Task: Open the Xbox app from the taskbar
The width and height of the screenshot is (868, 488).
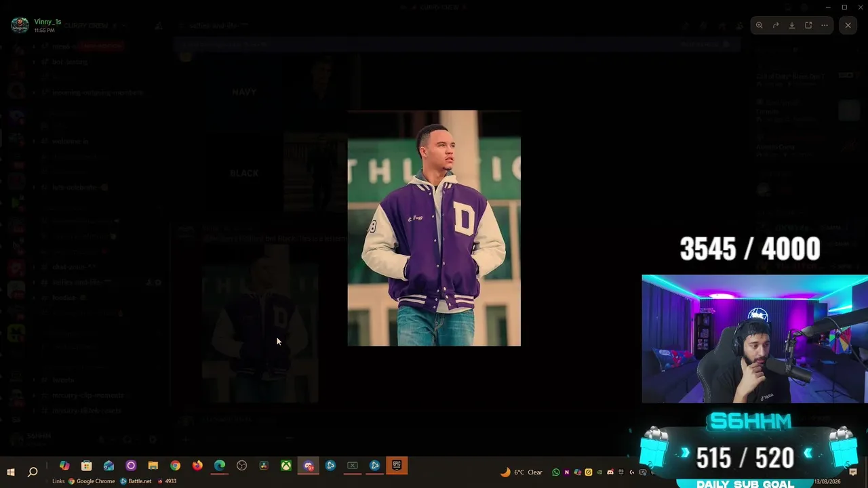Action: [x=286, y=466]
